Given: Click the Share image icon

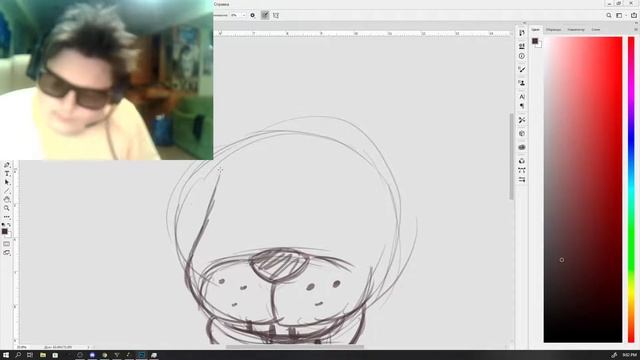Looking at the screenshot, I should point(634,15).
